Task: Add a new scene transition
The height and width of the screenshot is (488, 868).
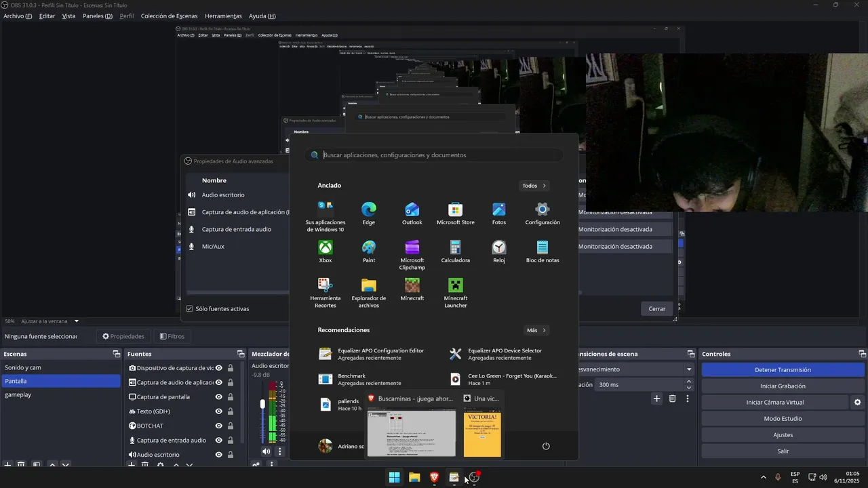Action: coord(656,399)
